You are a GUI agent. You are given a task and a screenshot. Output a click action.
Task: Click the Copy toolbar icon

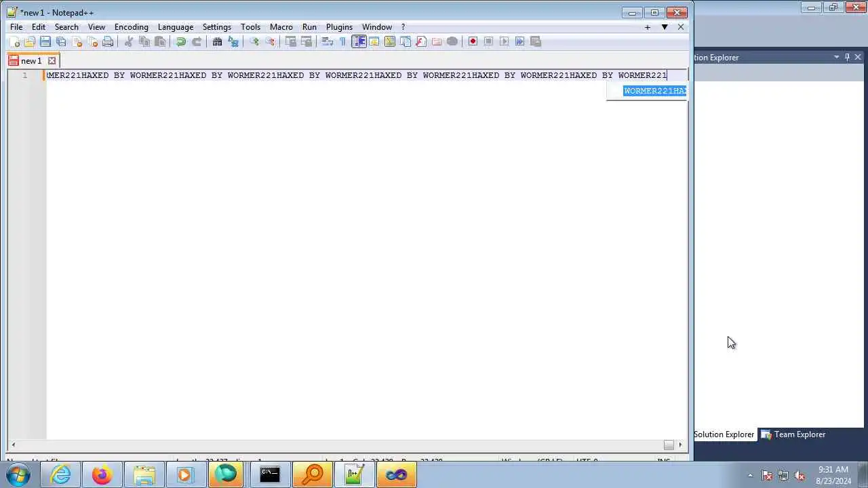pyautogui.click(x=144, y=41)
